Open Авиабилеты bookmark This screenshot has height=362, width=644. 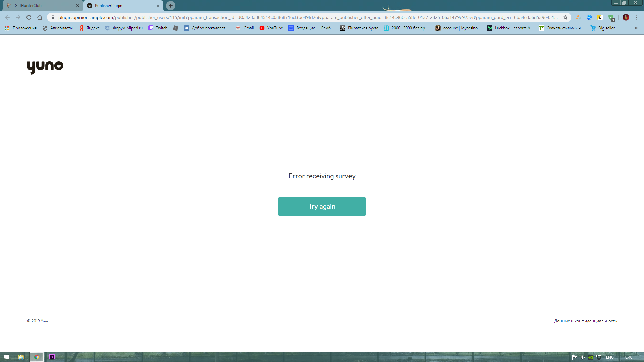(x=58, y=28)
